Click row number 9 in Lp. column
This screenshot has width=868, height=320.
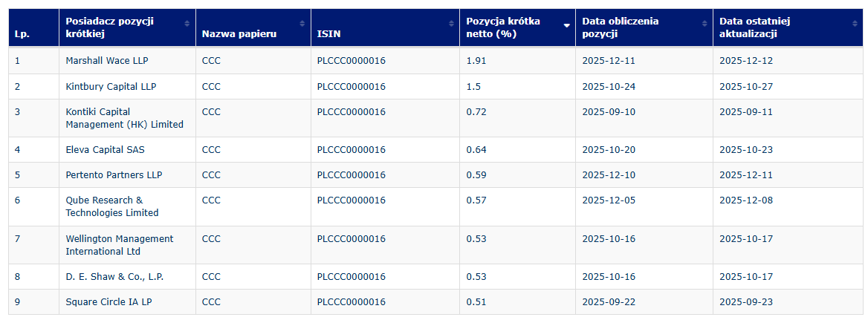point(17,301)
